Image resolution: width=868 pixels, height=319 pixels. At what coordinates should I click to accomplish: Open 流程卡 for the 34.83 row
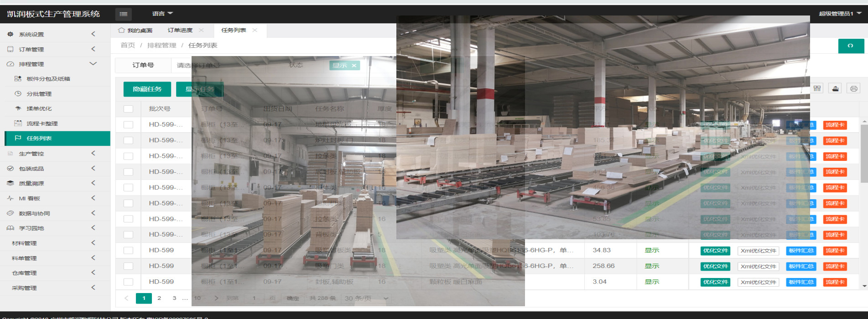(x=835, y=251)
